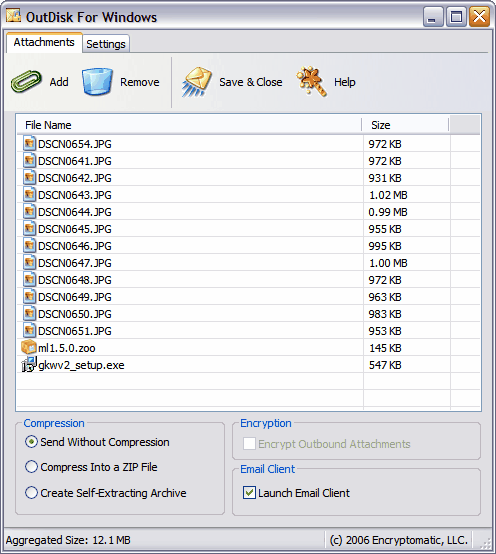Select the DSCN0651.JPG file name
496x554 pixels.
tap(75, 331)
